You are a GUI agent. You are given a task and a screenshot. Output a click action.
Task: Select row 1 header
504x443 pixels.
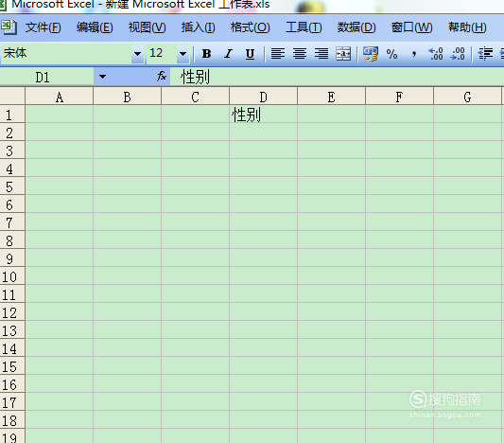coord(12,115)
